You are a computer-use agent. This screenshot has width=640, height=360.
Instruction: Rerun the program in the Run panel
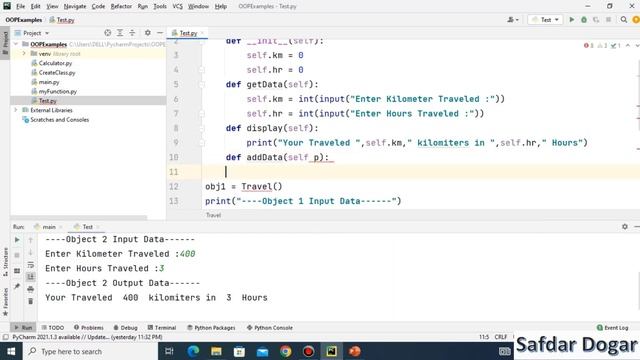coord(17,240)
